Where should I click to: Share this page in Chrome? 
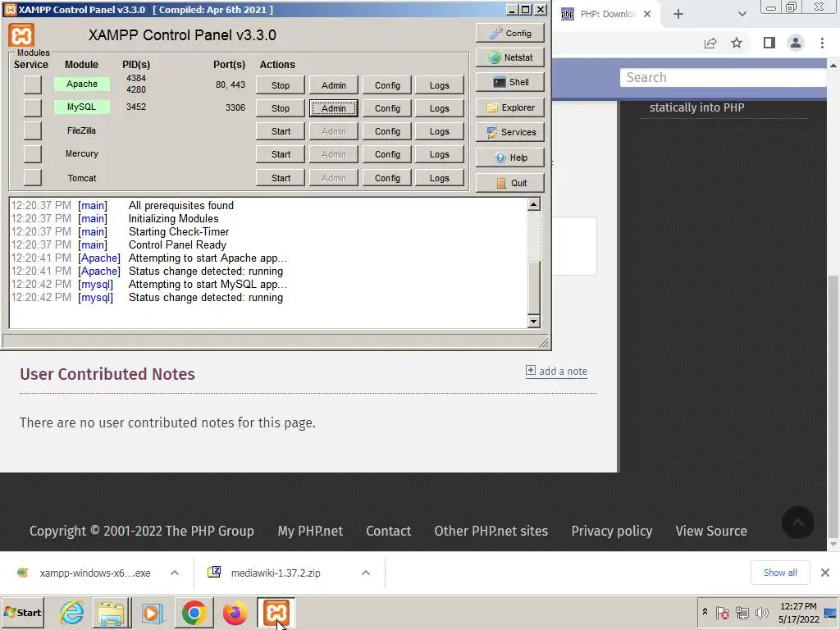[710, 43]
